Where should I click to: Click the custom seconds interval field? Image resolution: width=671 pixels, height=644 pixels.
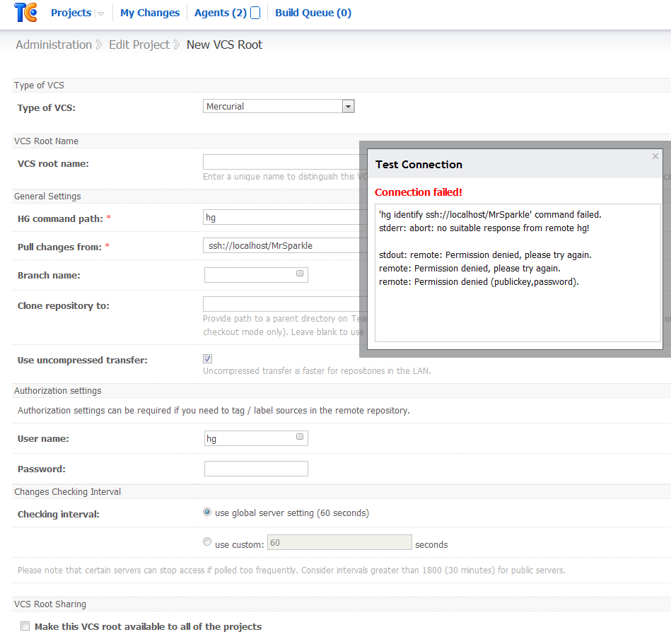[x=339, y=542]
